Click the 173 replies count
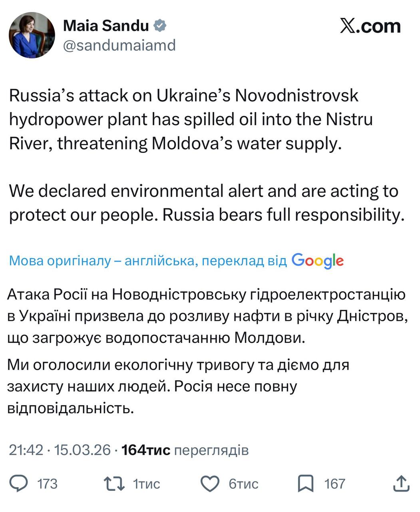The height and width of the screenshot is (512, 420). click(47, 484)
